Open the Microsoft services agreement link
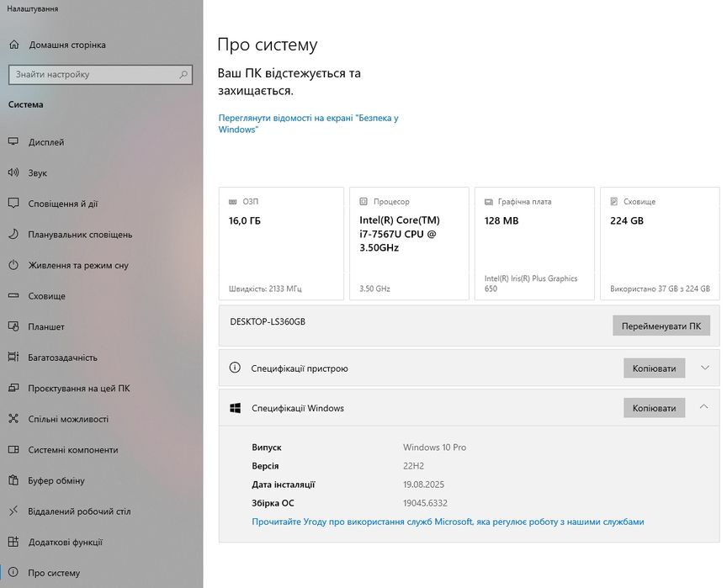Screen dimensions: 727x588 [x=448, y=522]
